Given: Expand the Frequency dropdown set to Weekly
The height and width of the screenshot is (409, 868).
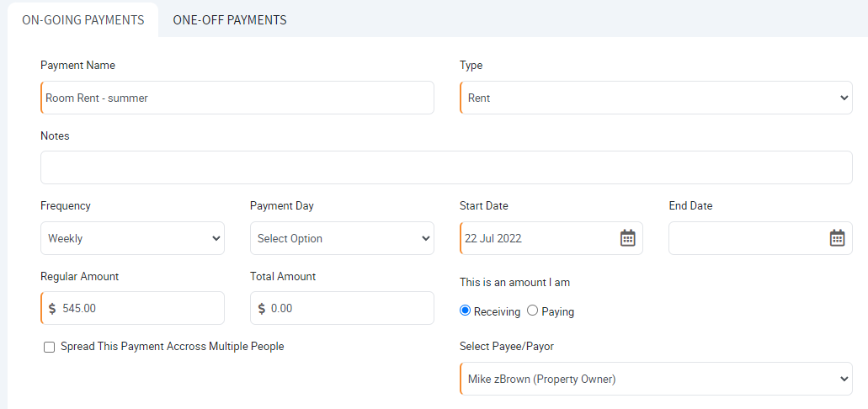Looking at the screenshot, I should 132,238.
